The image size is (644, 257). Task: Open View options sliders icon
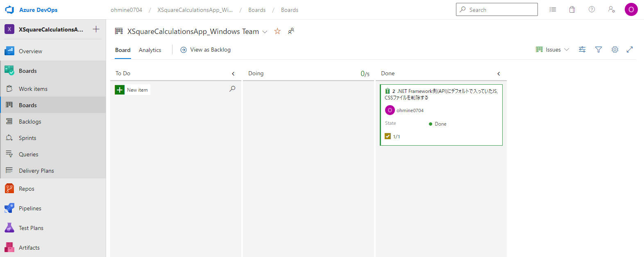pos(582,50)
